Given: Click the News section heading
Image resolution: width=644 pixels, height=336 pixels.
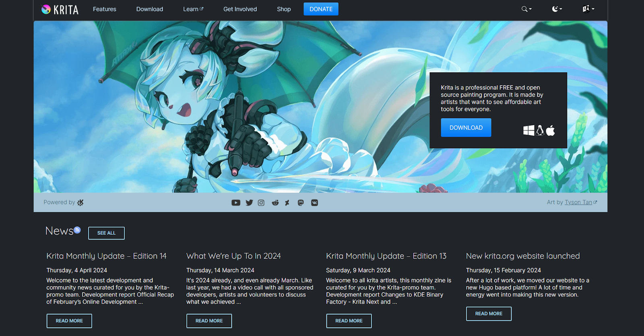Looking at the screenshot, I should [x=59, y=231].
